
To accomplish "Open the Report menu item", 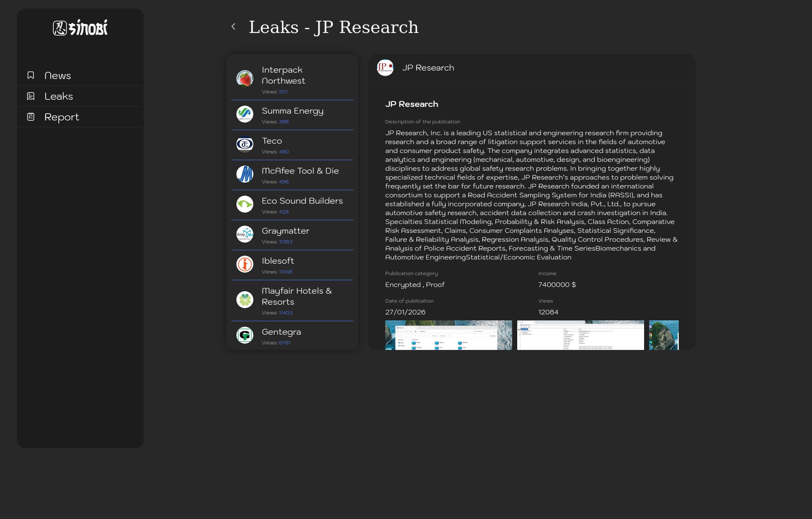I will [x=62, y=117].
